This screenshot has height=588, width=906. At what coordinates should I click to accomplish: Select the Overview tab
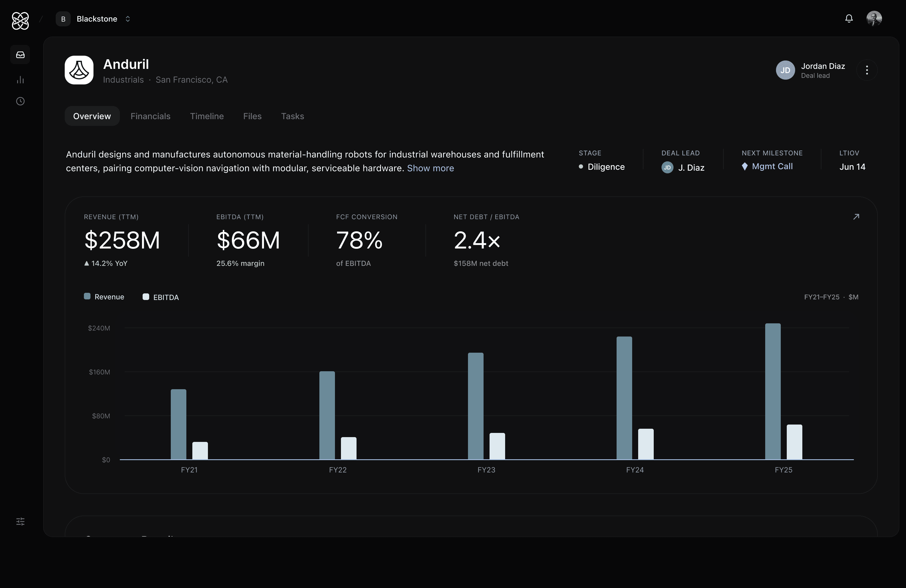(x=92, y=116)
